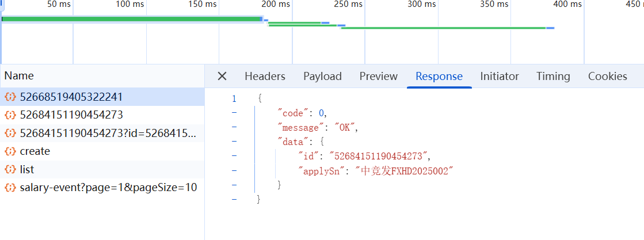View the Timing tab
644x240 pixels.
point(553,76)
